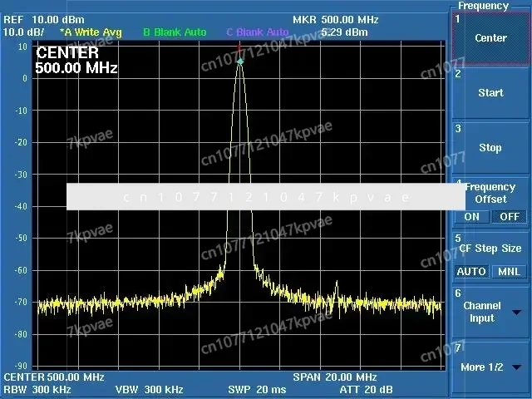The image size is (532, 399).
Task: Click the ATT 20 dB readout
Action: coord(367,390)
